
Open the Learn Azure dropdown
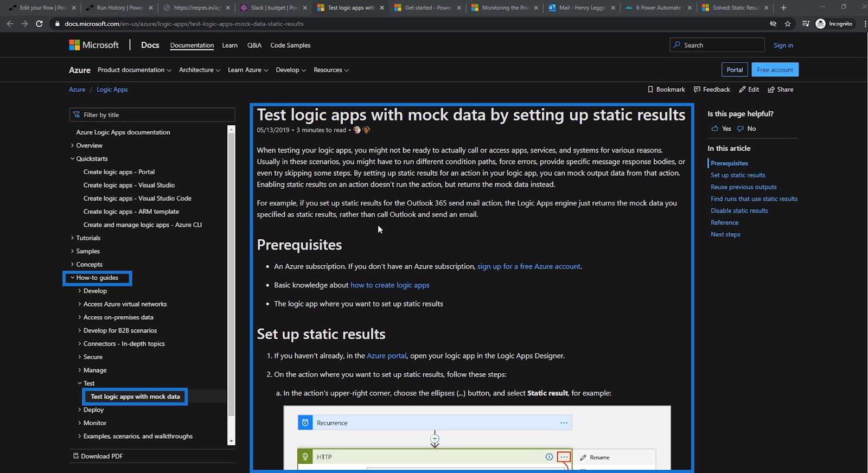pos(248,70)
